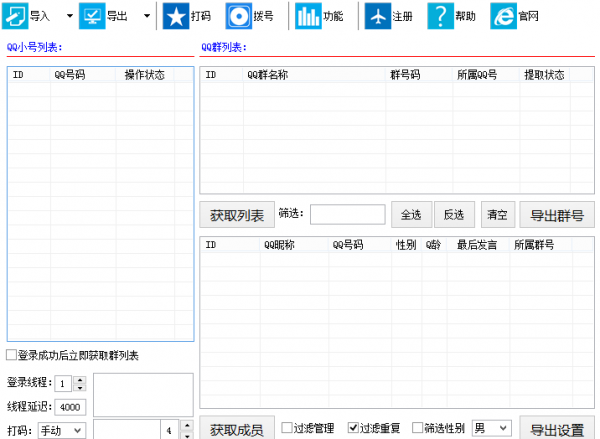This screenshot has height=439, width=600.
Task: Sort group list by QQ群名称 column
Action: pos(314,75)
